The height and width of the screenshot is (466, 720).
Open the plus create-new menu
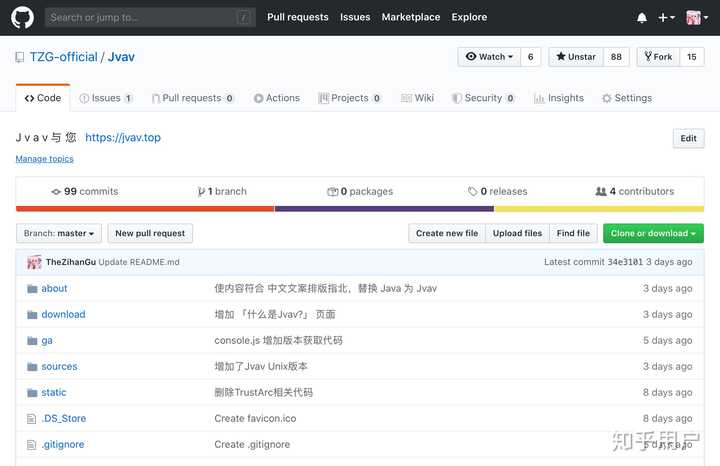pos(667,18)
